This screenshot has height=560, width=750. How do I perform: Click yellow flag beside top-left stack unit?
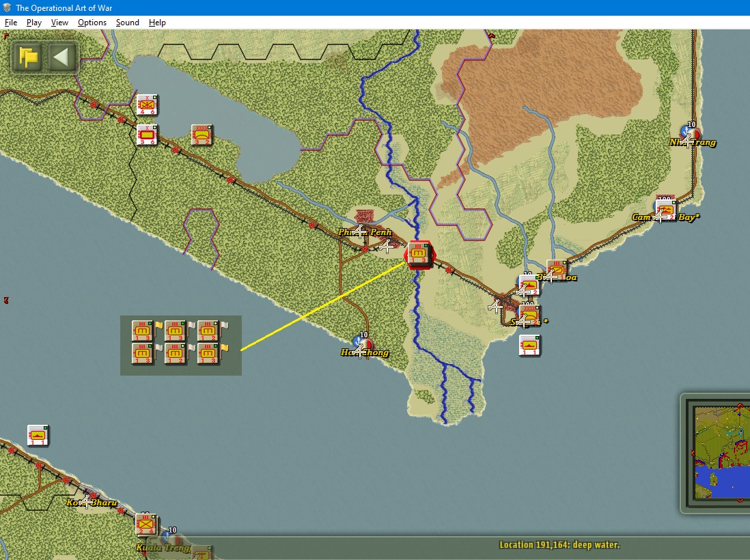point(158,326)
